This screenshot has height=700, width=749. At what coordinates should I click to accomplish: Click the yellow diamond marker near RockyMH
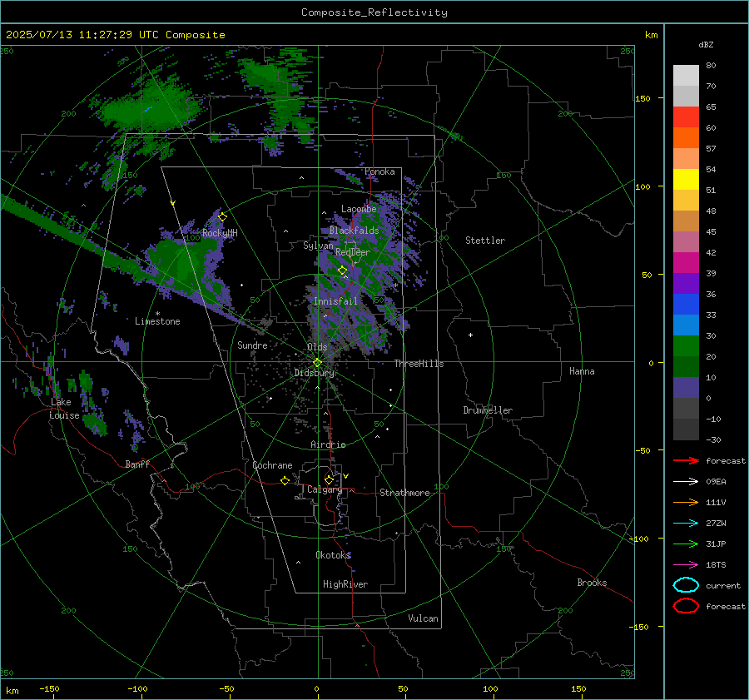click(222, 217)
